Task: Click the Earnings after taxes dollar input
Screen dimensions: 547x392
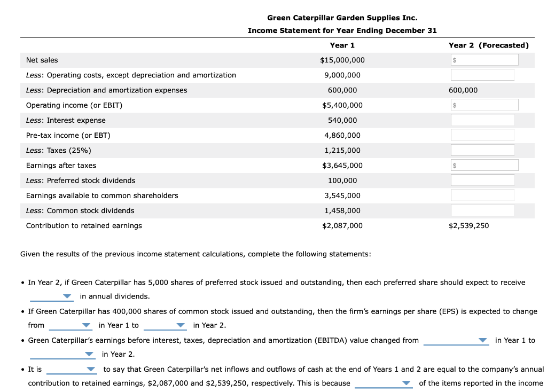Action: 484,164
